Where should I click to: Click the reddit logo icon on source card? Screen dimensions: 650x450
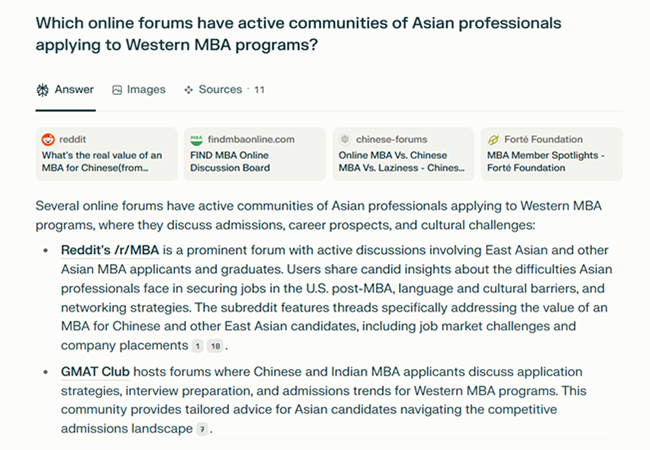tap(48, 140)
